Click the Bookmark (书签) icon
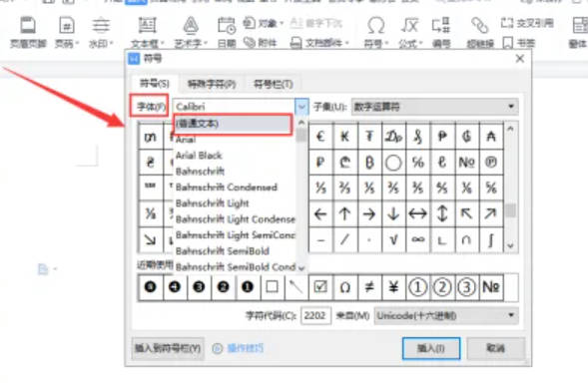The height and width of the screenshot is (392, 588). click(x=508, y=43)
